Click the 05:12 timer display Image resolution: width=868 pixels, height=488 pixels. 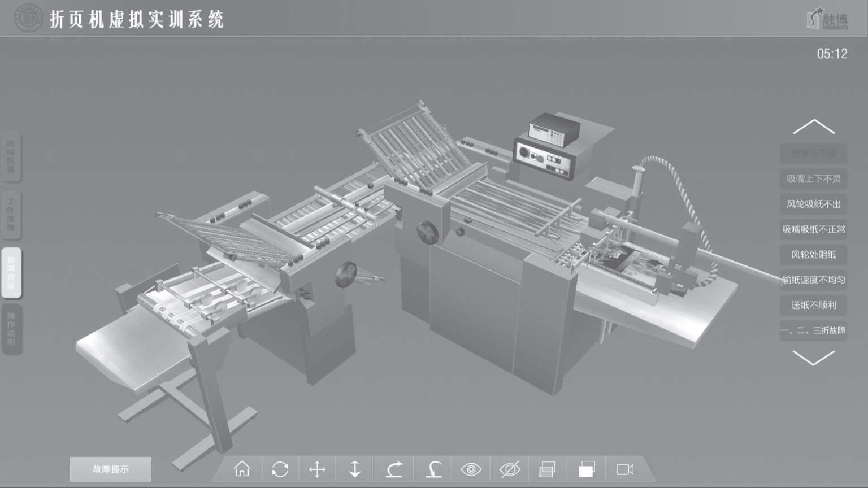point(832,54)
